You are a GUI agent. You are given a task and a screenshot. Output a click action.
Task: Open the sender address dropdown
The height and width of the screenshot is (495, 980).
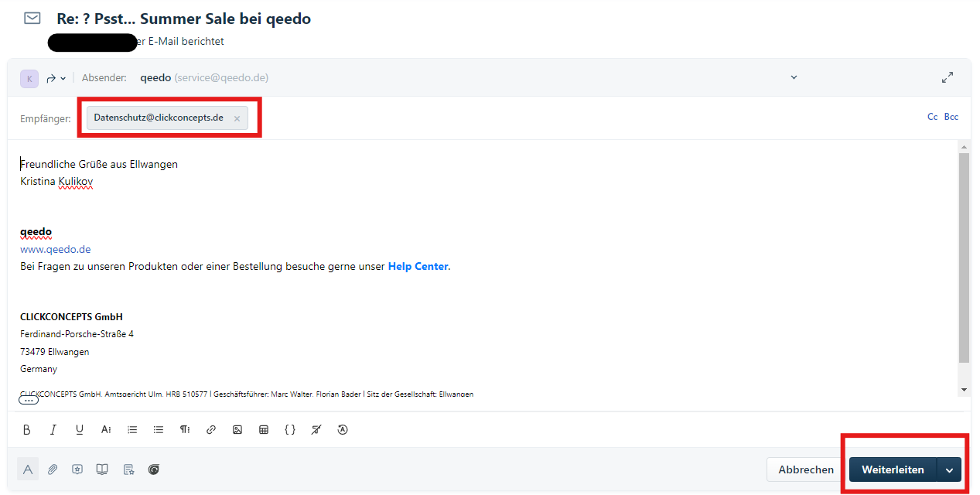[794, 77]
